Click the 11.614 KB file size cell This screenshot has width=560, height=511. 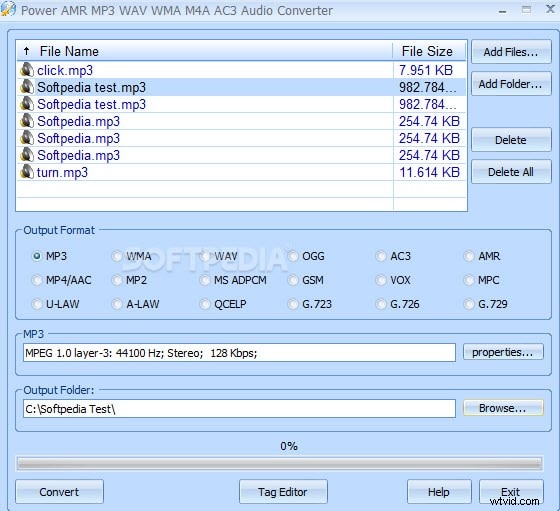click(x=429, y=172)
